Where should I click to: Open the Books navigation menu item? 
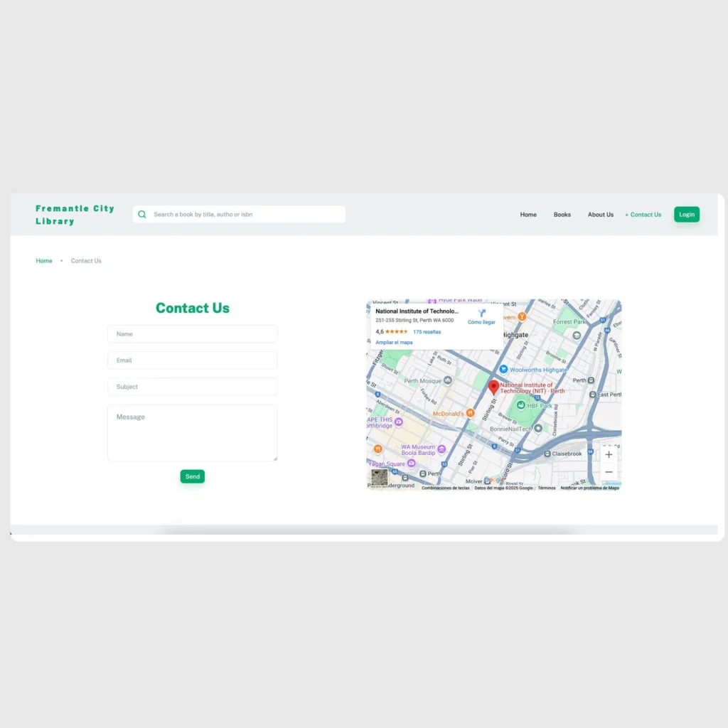pyautogui.click(x=562, y=215)
